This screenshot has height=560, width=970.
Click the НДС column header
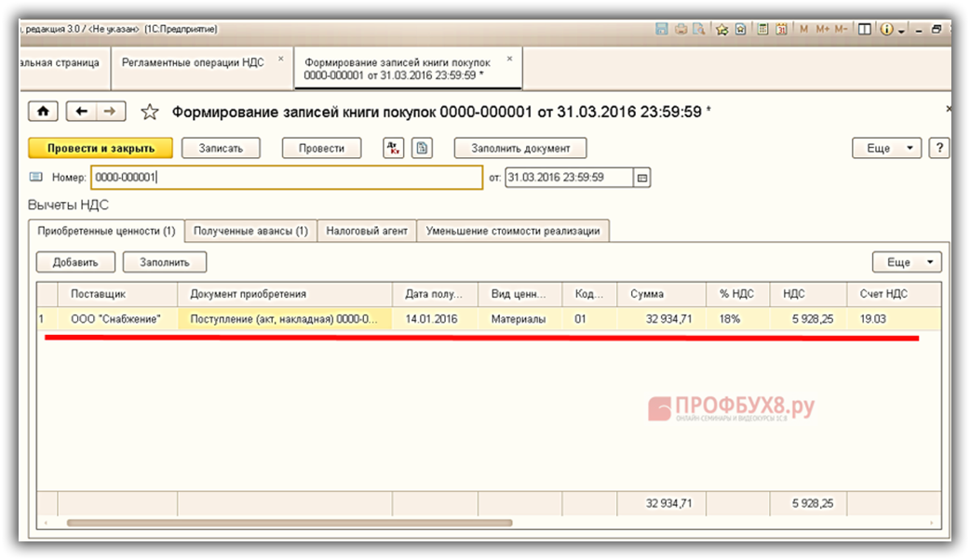click(x=808, y=294)
